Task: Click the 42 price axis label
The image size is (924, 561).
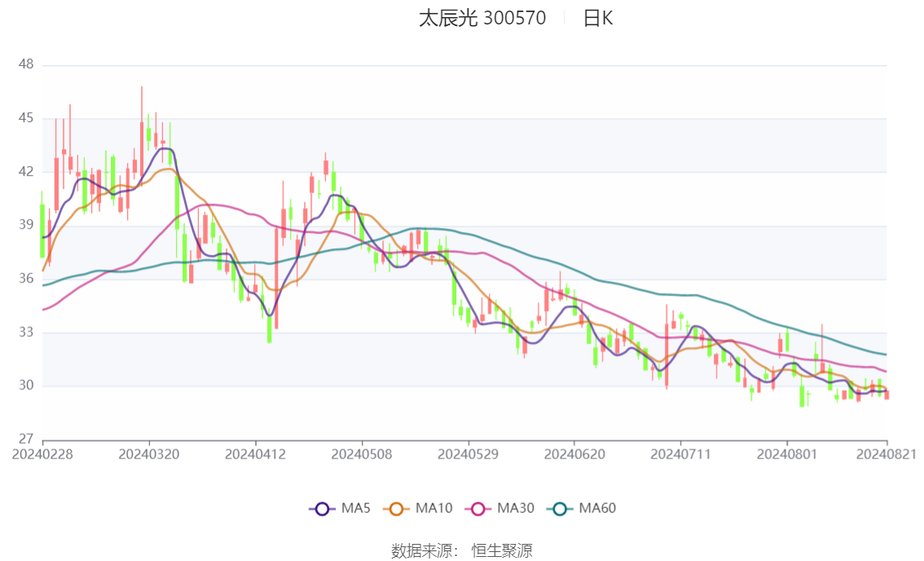Action: [x=26, y=172]
